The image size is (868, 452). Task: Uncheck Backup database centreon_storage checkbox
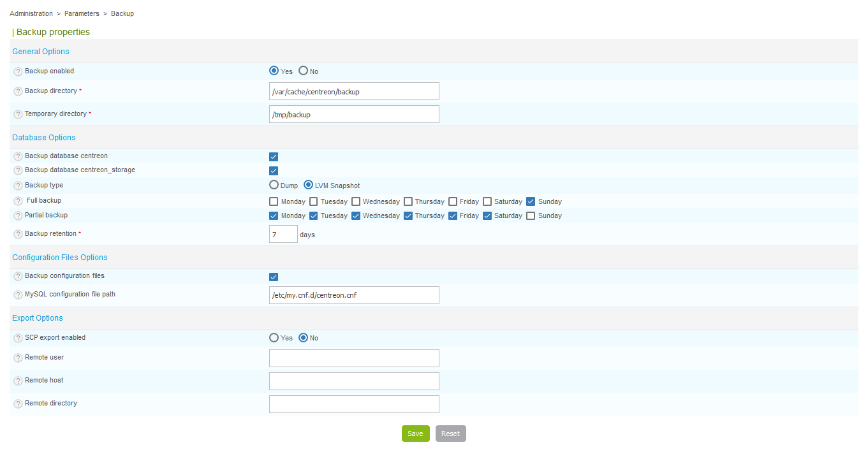(x=274, y=171)
